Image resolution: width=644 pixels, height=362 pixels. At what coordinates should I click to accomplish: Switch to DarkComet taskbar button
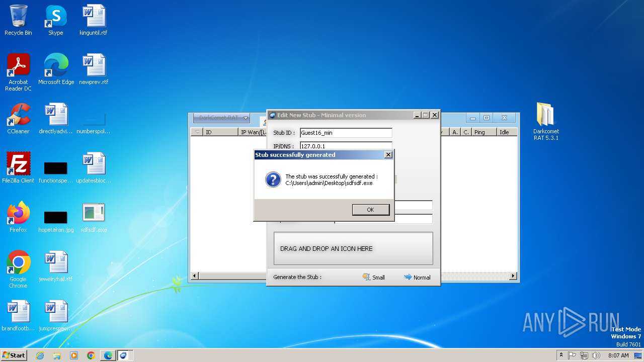pyautogui.click(x=124, y=355)
